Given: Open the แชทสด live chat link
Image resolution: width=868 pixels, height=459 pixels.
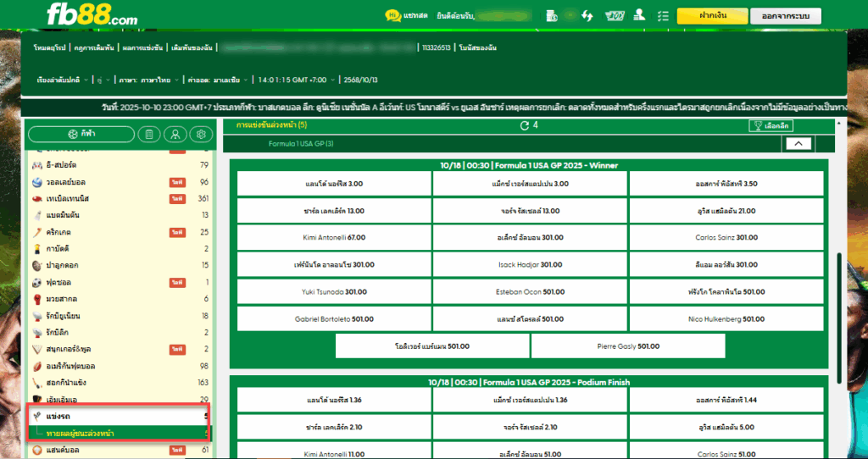Looking at the screenshot, I should [415, 16].
